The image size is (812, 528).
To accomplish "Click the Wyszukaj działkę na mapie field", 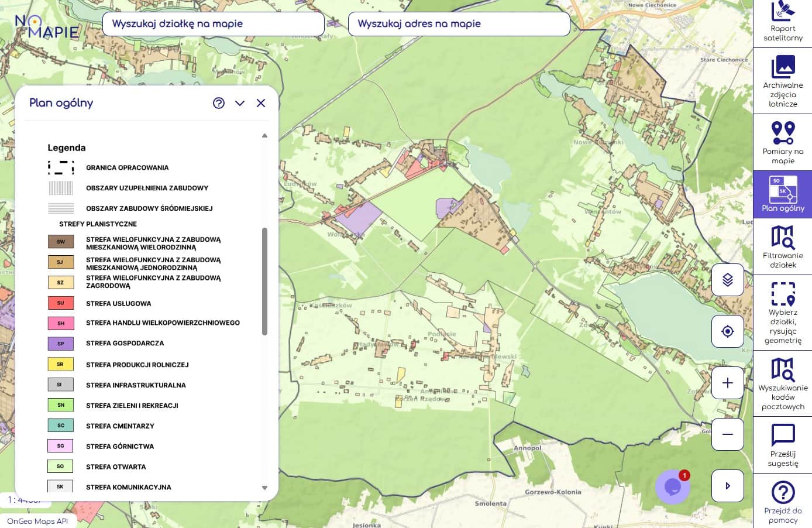I will pos(213,24).
